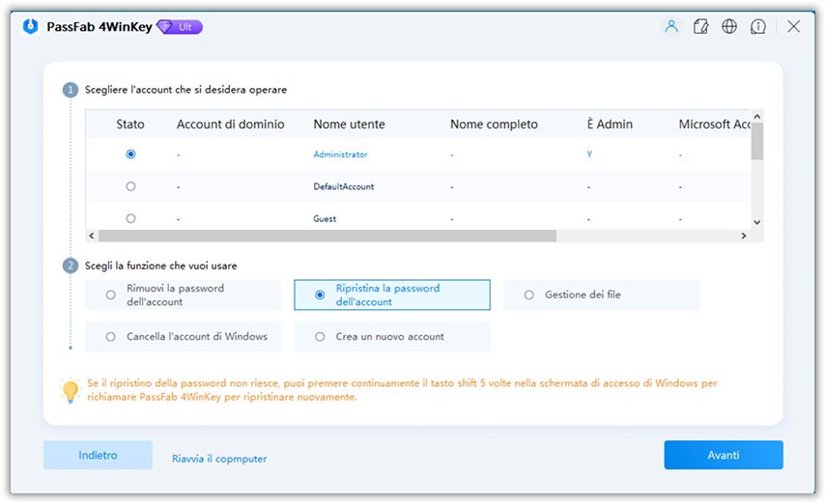
Task: Open the language globe icon
Action: point(729,27)
